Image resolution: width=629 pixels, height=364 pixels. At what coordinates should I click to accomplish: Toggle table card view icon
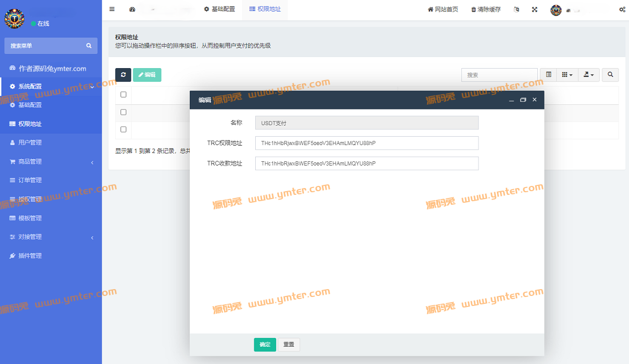[x=548, y=75]
